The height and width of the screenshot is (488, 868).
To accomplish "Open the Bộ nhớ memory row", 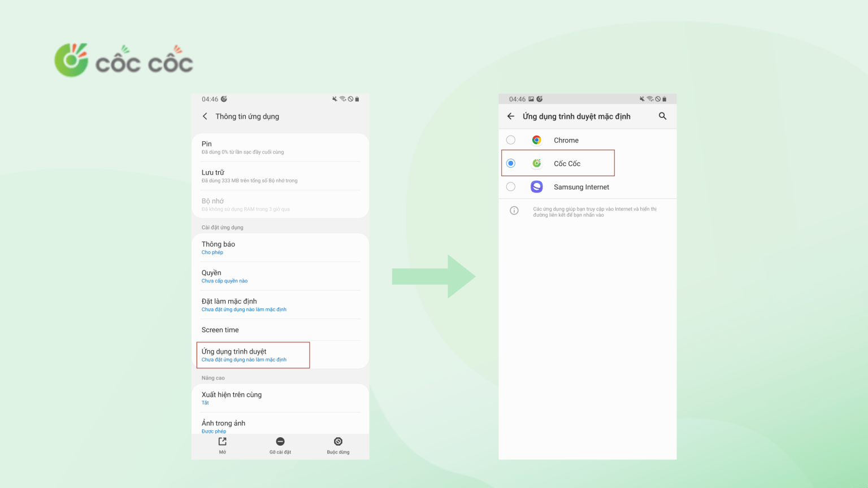I will tap(280, 204).
